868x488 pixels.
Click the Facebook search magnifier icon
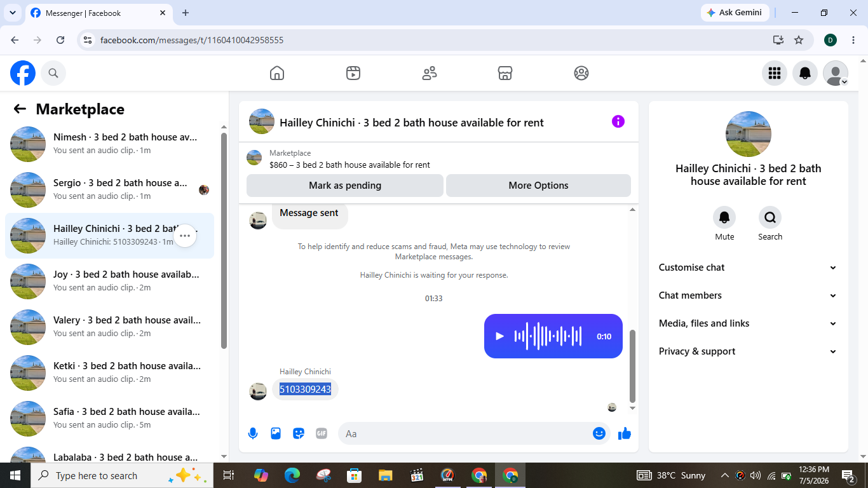[x=53, y=73]
